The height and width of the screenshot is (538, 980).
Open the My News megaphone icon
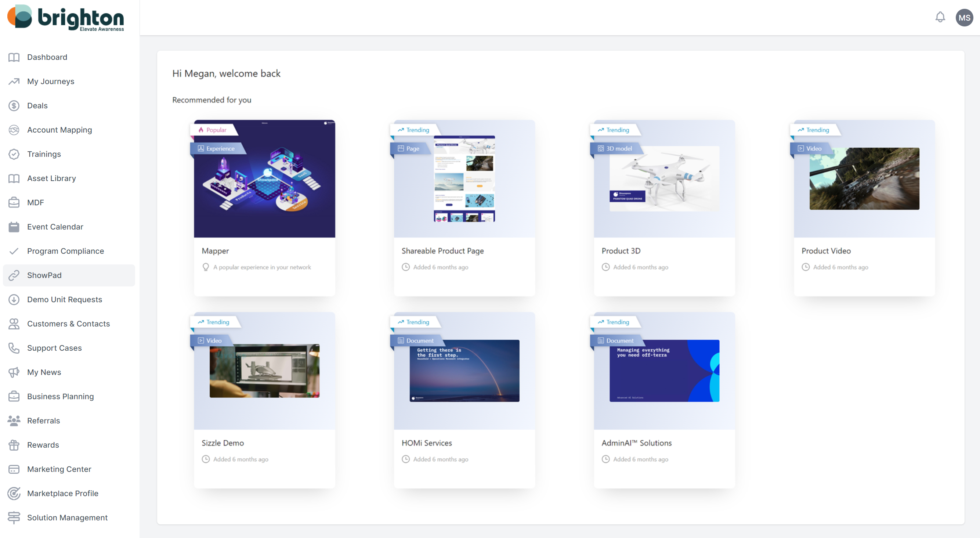[x=14, y=372]
